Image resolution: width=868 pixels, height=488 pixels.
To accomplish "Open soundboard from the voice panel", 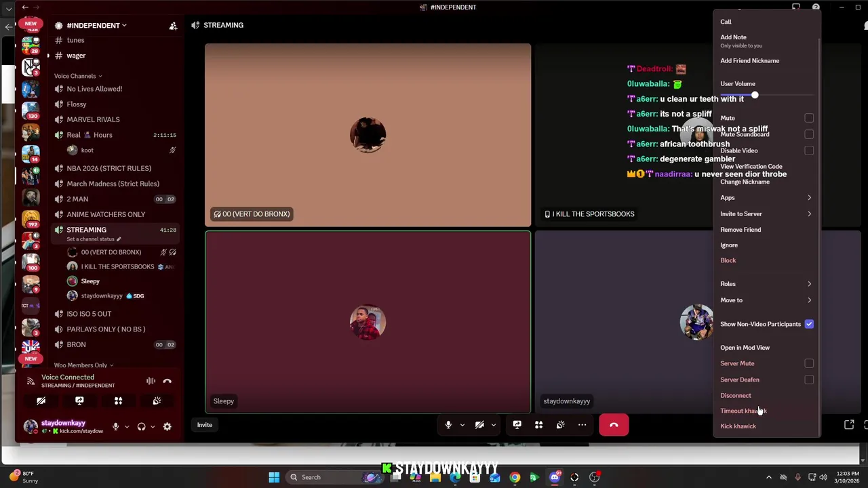I will (x=157, y=401).
